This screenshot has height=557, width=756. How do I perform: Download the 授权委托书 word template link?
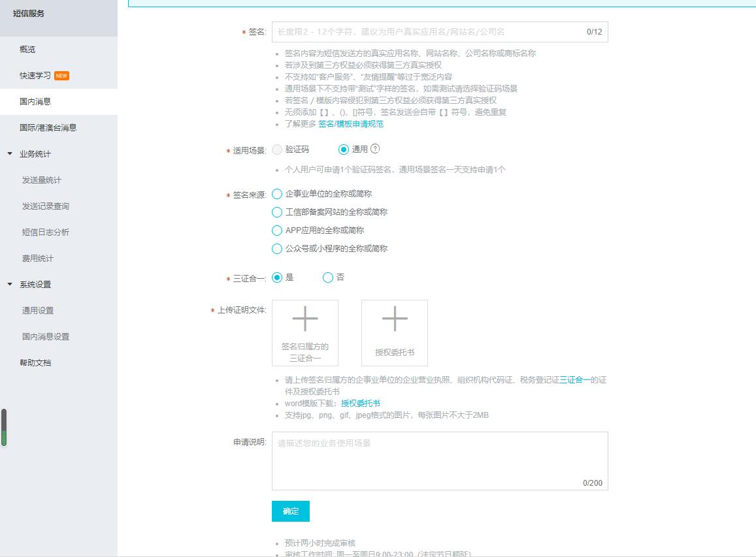(360, 404)
